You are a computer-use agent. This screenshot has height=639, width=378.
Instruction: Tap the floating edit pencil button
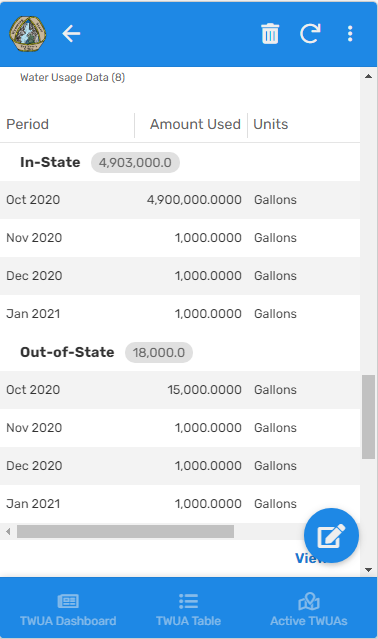pyautogui.click(x=331, y=535)
